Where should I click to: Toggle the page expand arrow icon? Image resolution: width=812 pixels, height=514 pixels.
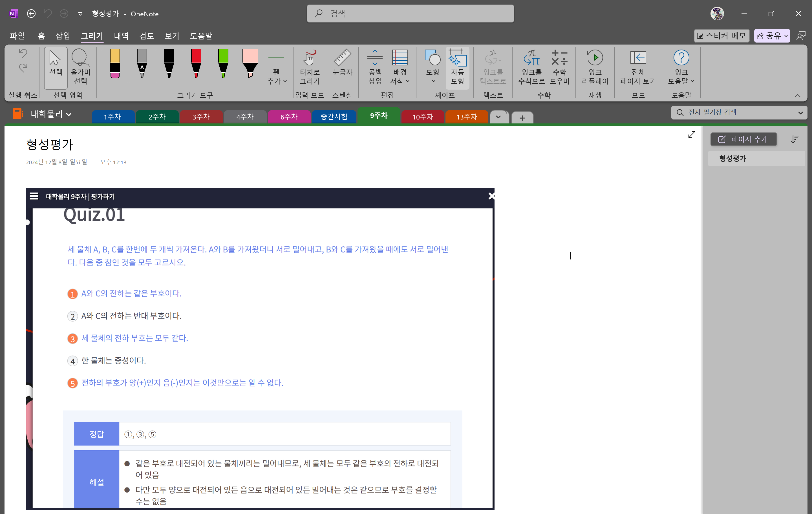coord(691,135)
